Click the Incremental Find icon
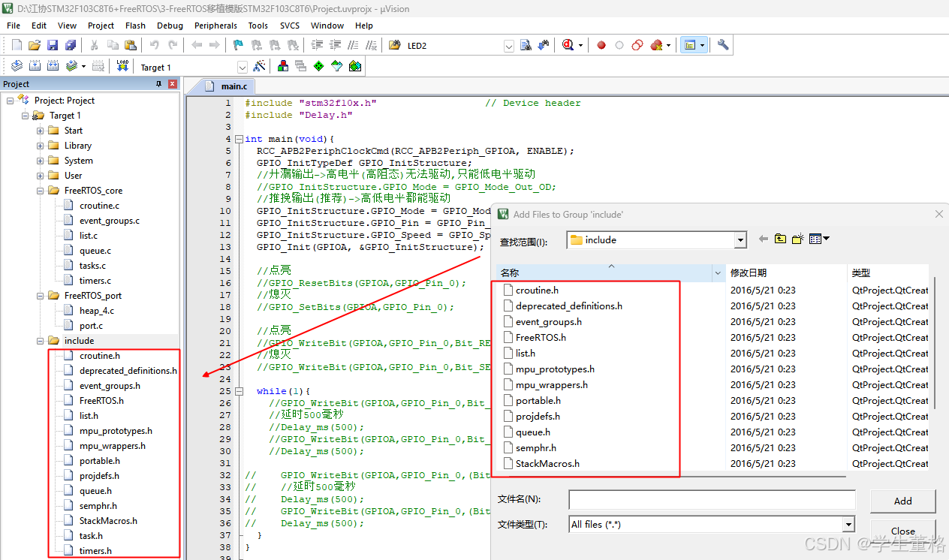 544,45
